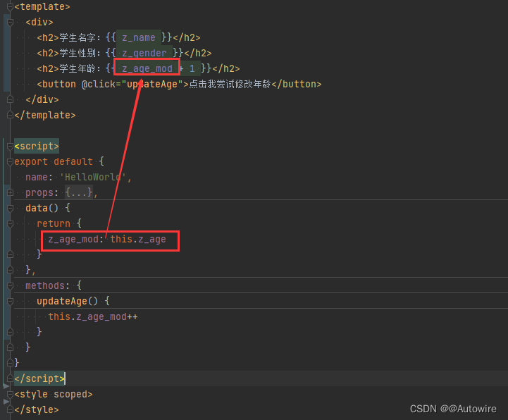Click the props key text
508x420 pixels.
point(39,192)
